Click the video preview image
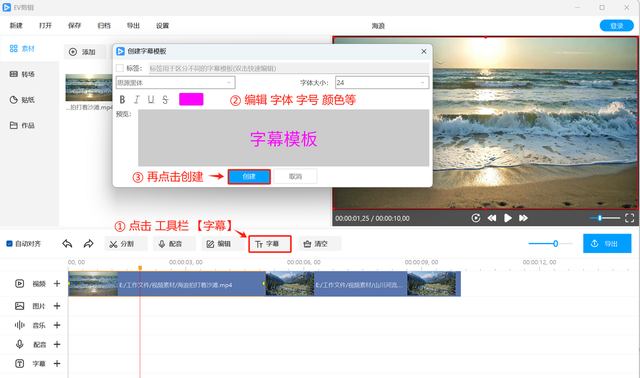This screenshot has height=378, width=640. (485, 122)
